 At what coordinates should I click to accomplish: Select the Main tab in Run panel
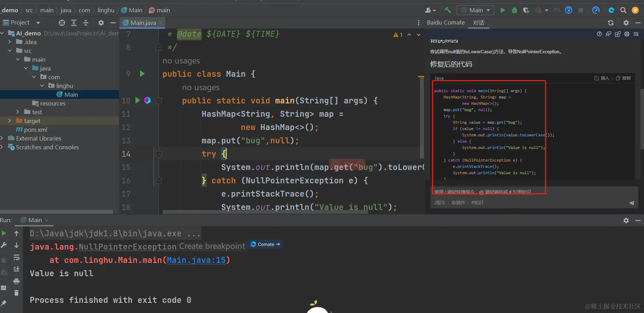point(35,220)
